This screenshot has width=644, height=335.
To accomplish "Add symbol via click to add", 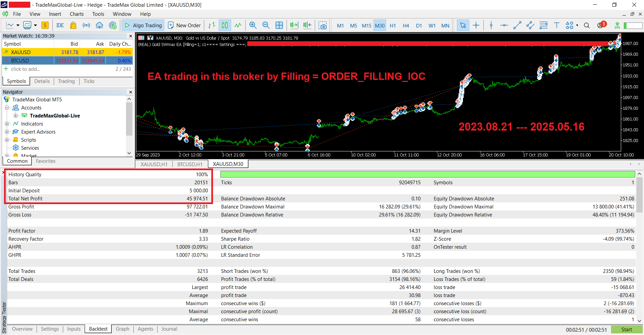I will (x=26, y=69).
